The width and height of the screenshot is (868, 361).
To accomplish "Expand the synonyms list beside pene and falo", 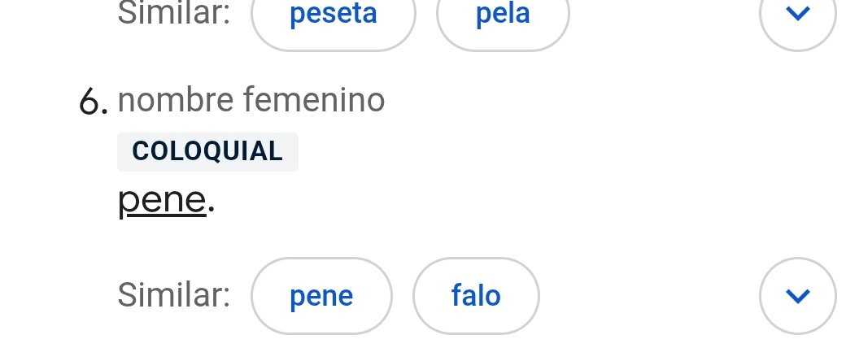I will coord(797,295).
